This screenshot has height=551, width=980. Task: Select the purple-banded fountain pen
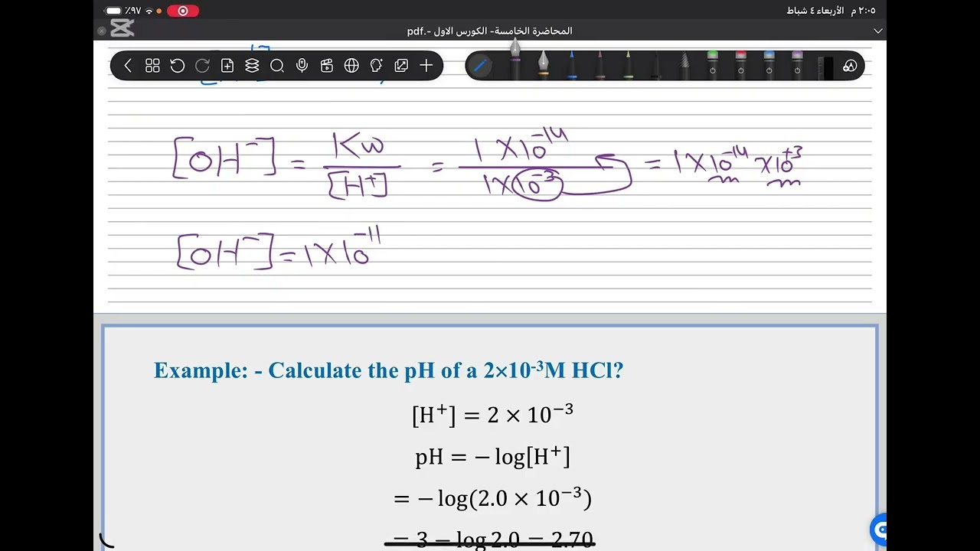click(x=515, y=60)
